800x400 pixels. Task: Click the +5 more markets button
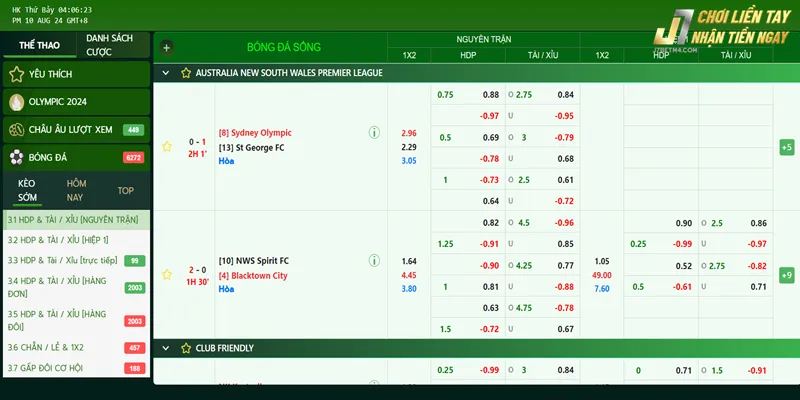(x=786, y=147)
